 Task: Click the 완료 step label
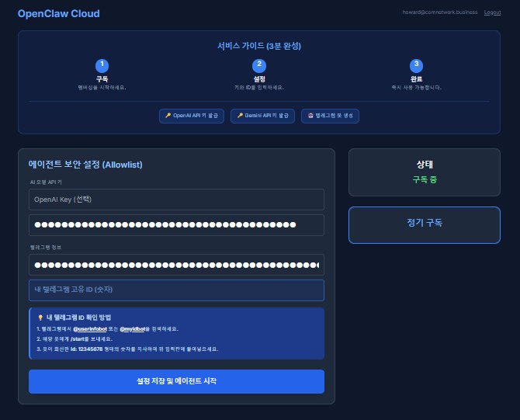pyautogui.click(x=416, y=79)
